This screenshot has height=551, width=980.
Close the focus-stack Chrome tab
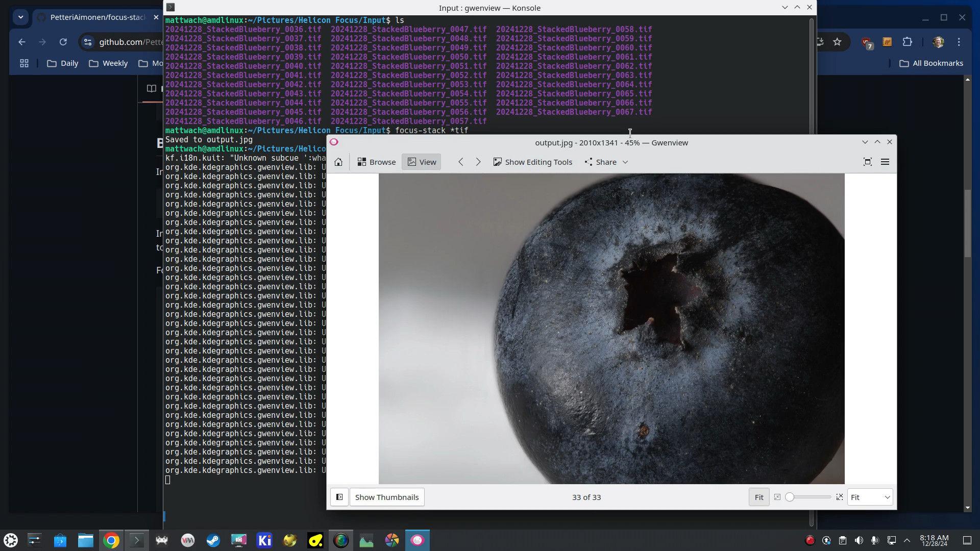156,17
